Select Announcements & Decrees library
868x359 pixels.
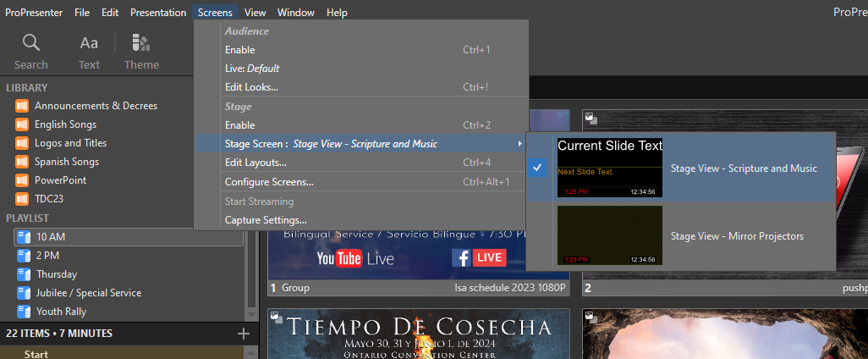pyautogui.click(x=96, y=106)
